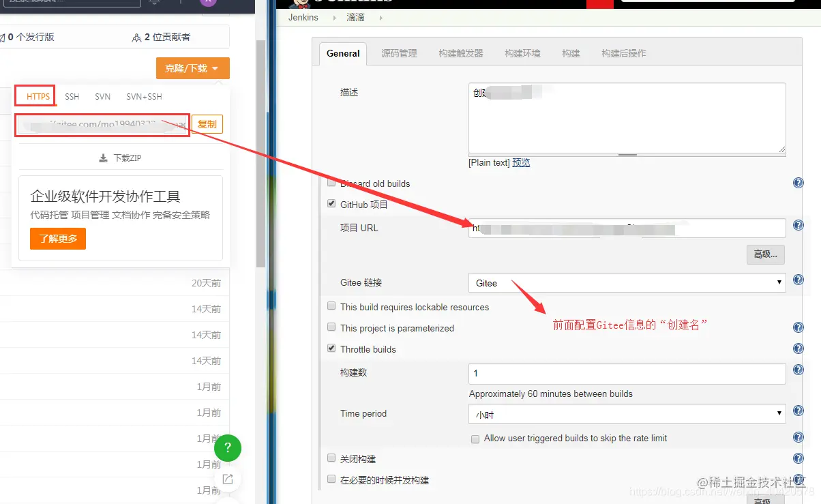
Task: Open help icon for Gitee 链接
Action: coord(798,280)
